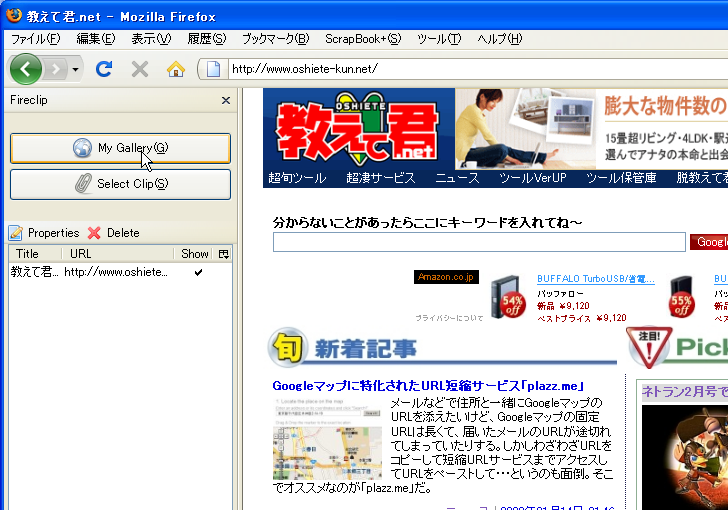Click the banner ad with woman on laptop
The width and height of the screenshot is (728, 510).
tap(592, 129)
